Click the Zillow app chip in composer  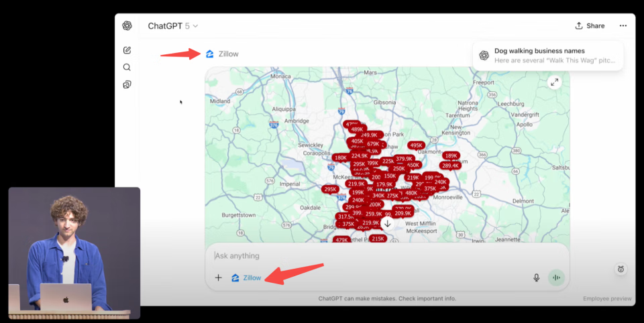[246, 277]
